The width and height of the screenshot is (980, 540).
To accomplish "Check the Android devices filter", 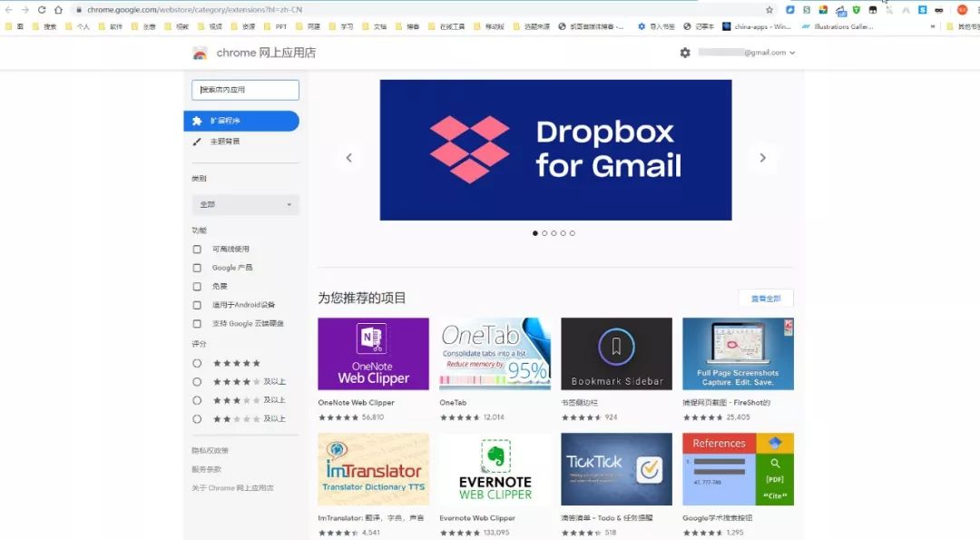I will click(197, 305).
